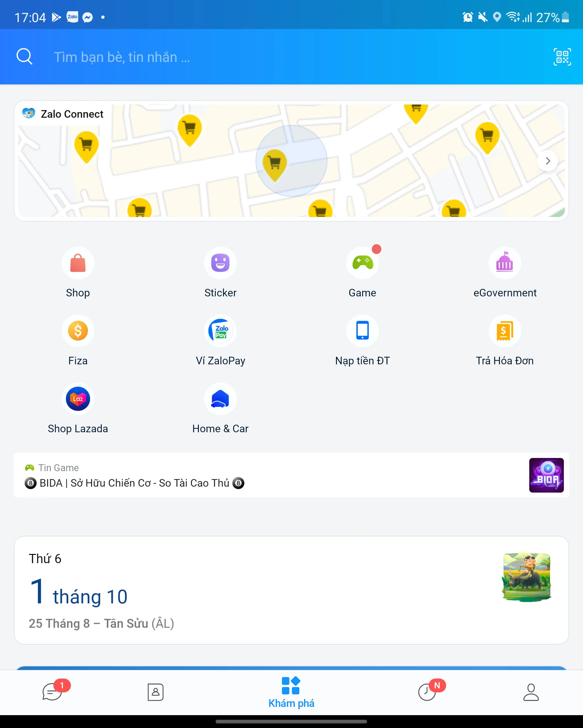The image size is (583, 728).
Task: Tap the Zalo Connect title label
Action: [x=72, y=114]
